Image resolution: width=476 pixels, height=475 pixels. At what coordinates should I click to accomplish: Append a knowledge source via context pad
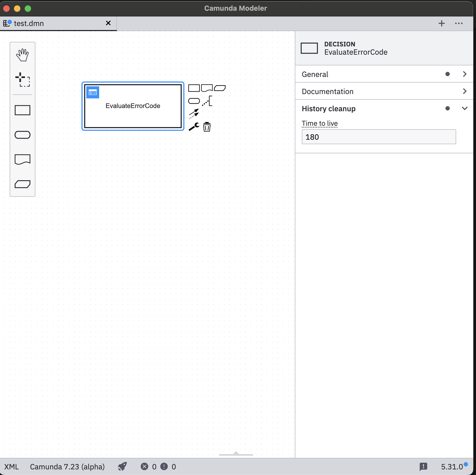207,88
